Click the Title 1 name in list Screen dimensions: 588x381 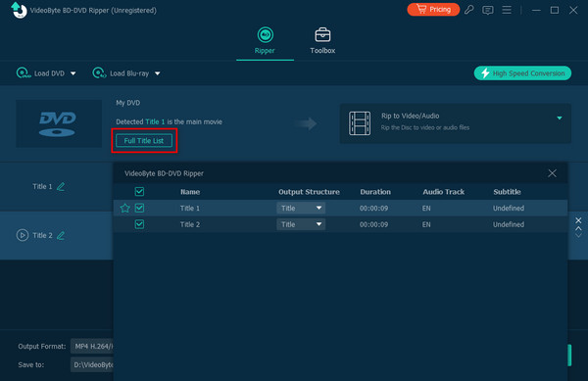pos(190,209)
